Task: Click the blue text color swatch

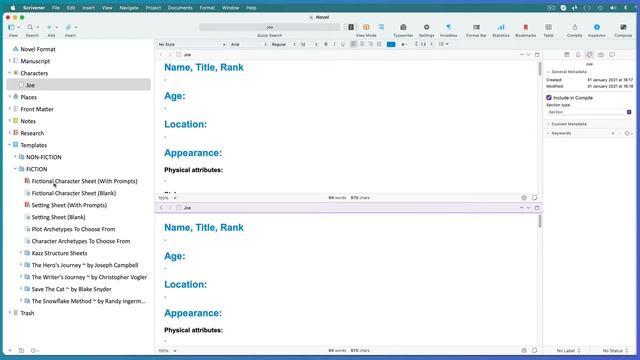Action: point(391,44)
